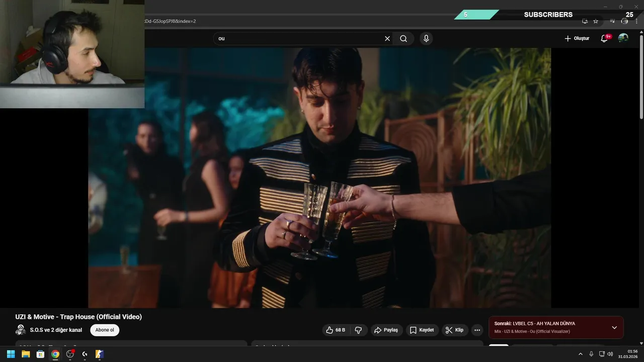Click the video title text
This screenshot has height=362, width=644.
point(78,317)
